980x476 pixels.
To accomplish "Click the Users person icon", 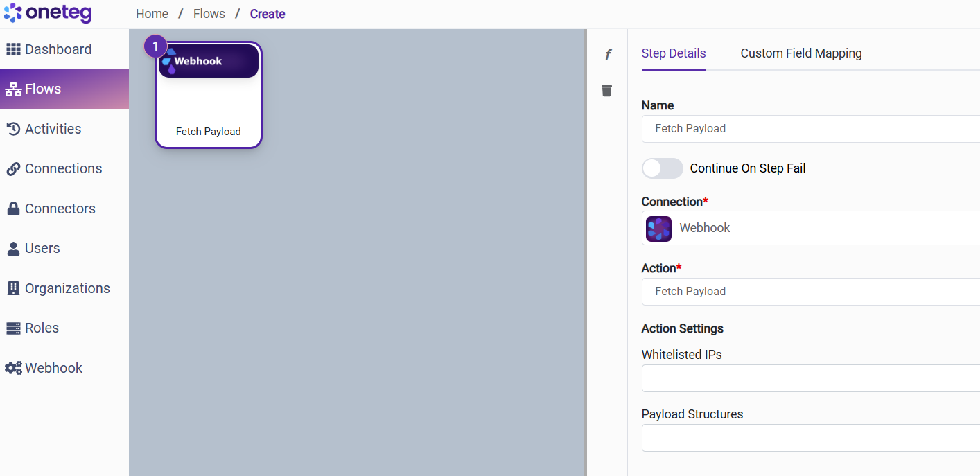I will pos(13,249).
